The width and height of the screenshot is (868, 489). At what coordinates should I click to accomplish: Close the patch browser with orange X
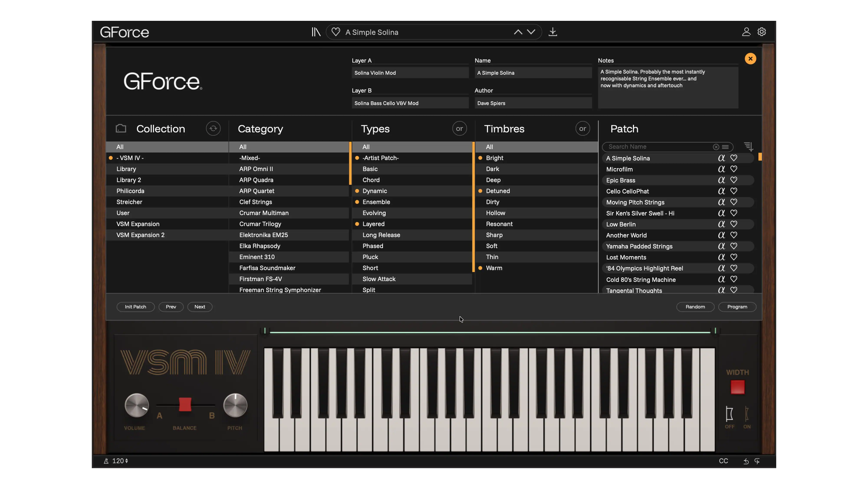[750, 59]
